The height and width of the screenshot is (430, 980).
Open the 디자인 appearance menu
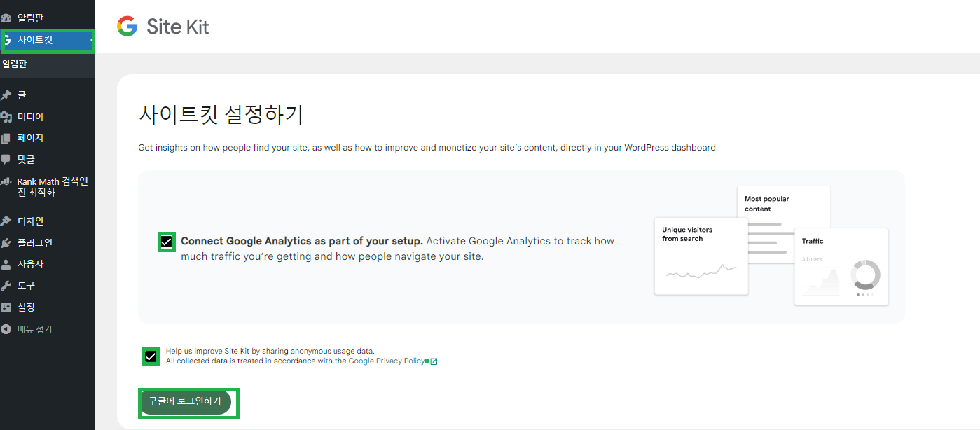pyautogui.click(x=48, y=221)
